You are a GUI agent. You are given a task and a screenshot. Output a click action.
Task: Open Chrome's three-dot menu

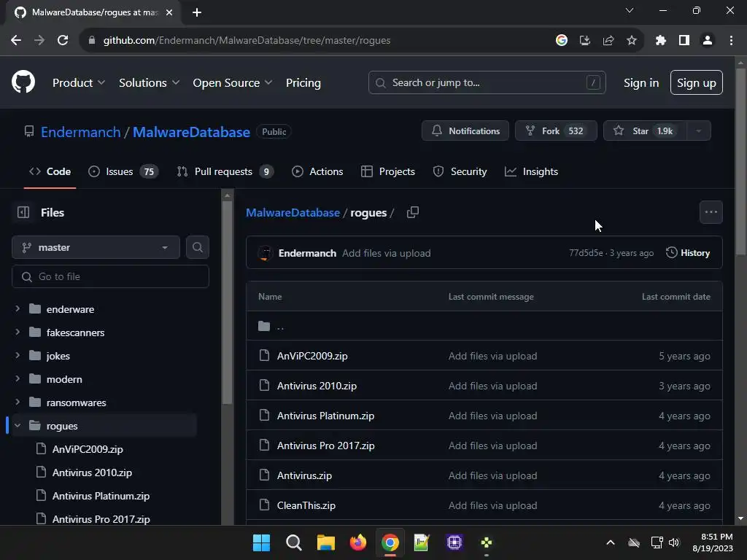[x=731, y=41]
